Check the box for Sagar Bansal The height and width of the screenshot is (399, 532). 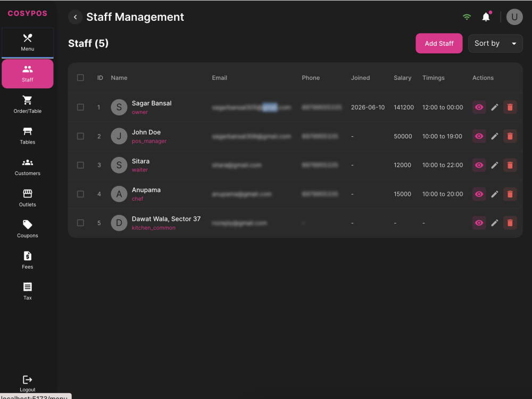[x=80, y=107]
